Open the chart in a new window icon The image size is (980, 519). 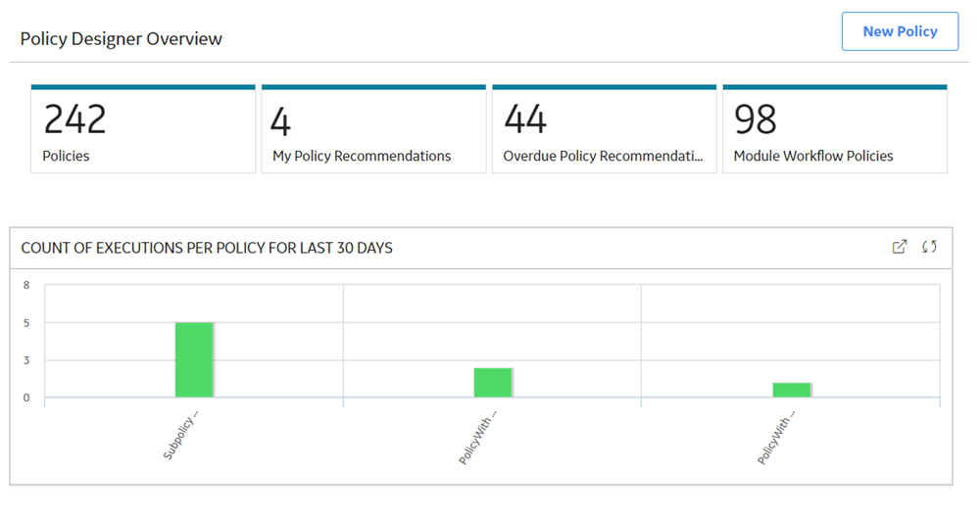pos(899,247)
